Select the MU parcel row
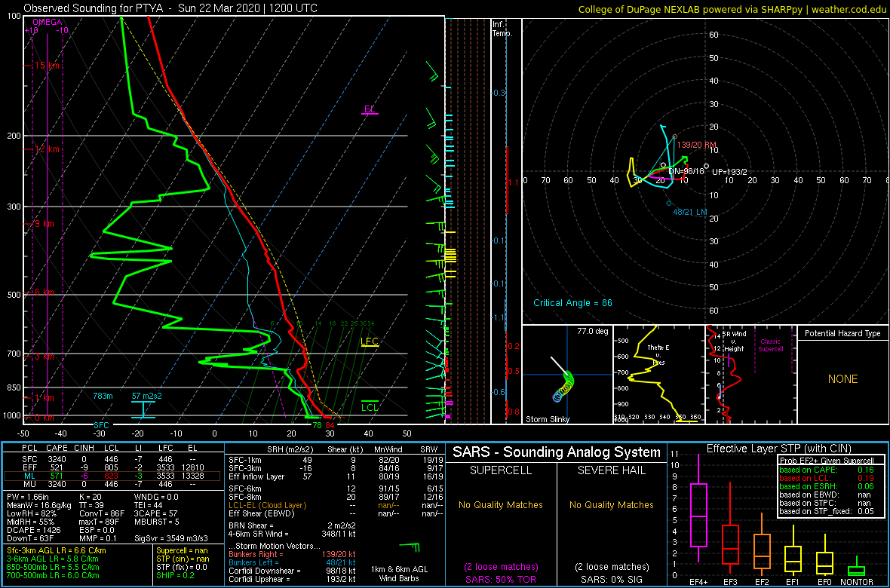890x588 pixels. (112, 485)
